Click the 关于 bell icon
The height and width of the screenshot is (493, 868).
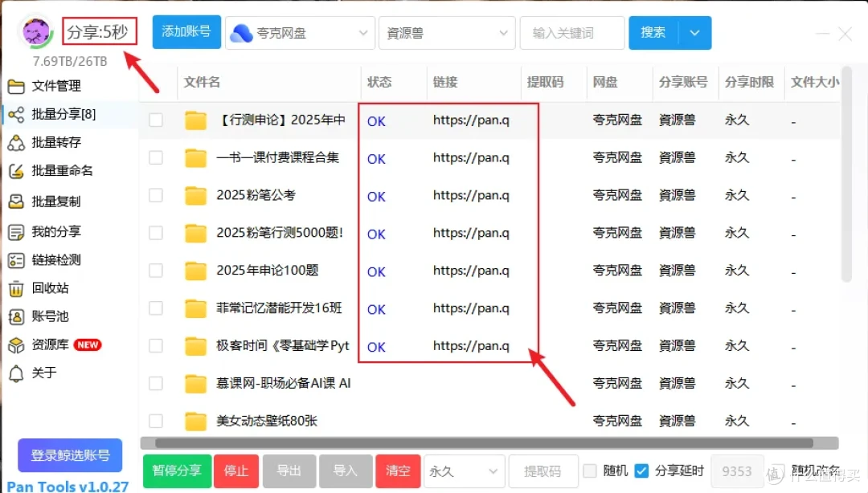point(17,373)
